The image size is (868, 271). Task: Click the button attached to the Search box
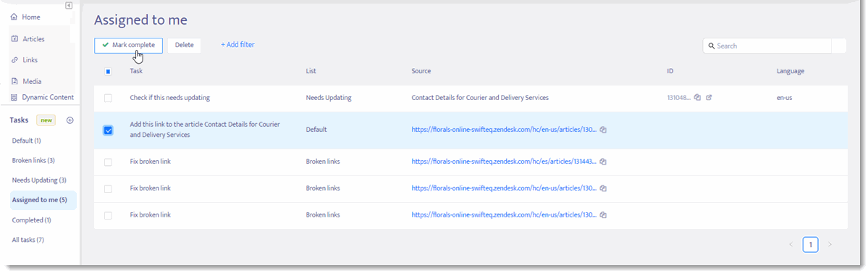point(839,46)
